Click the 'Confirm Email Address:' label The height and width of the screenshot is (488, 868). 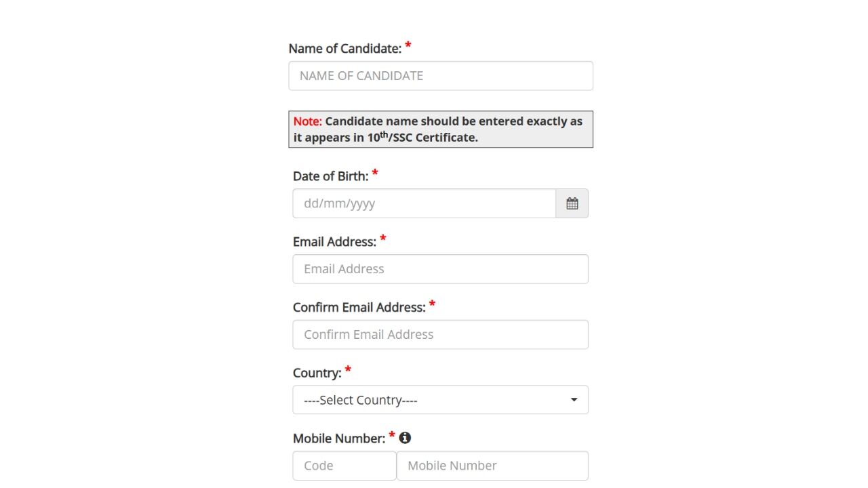point(359,308)
